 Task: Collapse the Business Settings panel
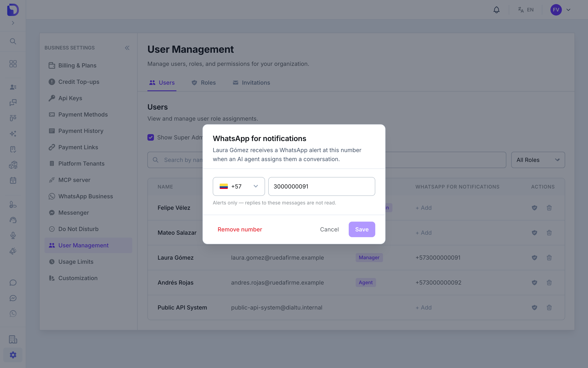tap(127, 48)
